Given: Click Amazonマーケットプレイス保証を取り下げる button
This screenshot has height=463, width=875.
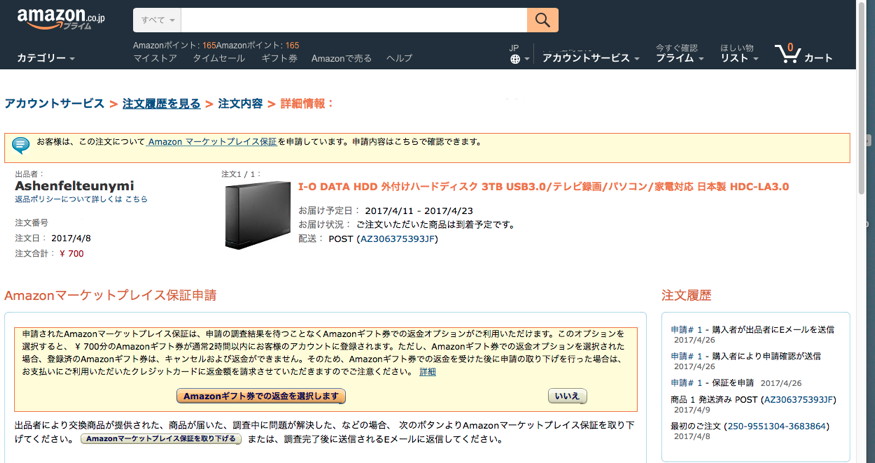Looking at the screenshot, I should 161,439.
